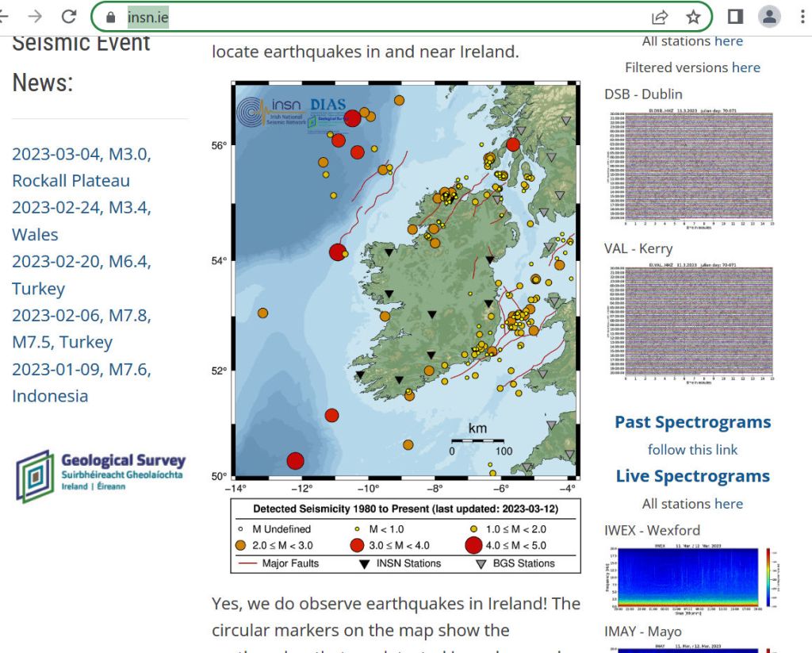This screenshot has width=812, height=653.
Task: Open the Rockall Plateau M3.0 news link
Action: click(81, 167)
